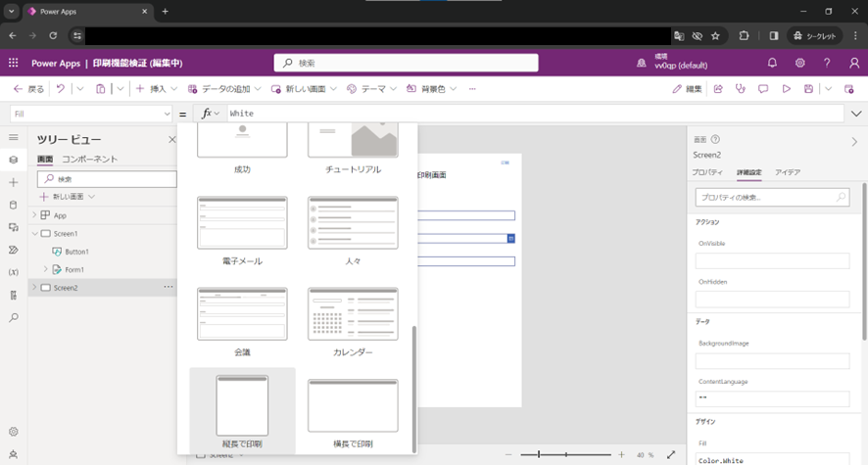The image size is (868, 465).
Task: Open the save options dropdown arrow
Action: [x=828, y=88]
